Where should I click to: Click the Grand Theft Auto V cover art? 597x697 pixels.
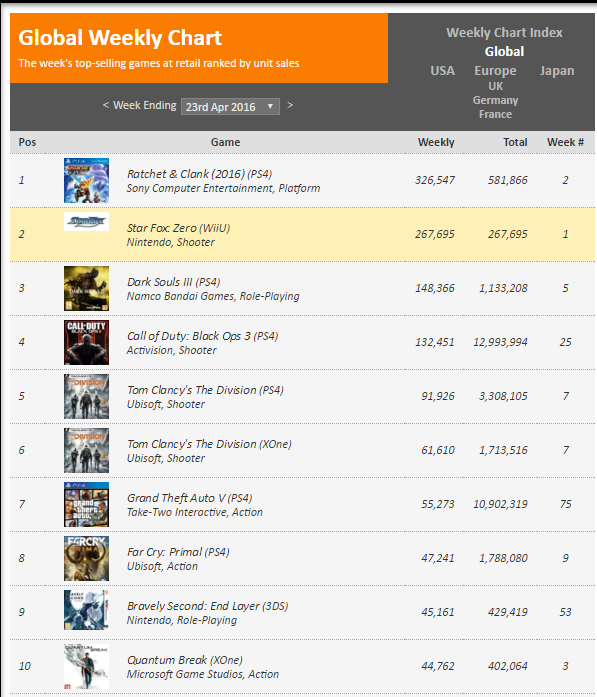click(x=86, y=505)
